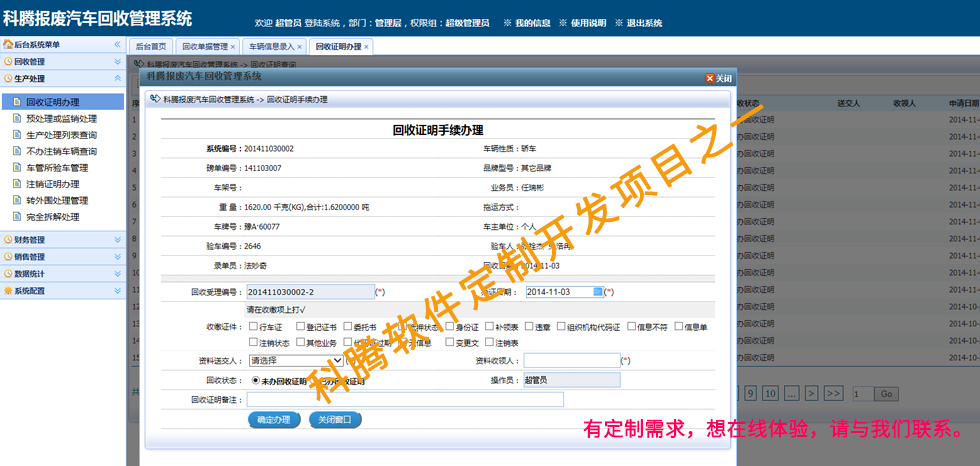Screen dimensions: 980x466
Task: Click the 回收受理编号 field
Action: (x=309, y=292)
